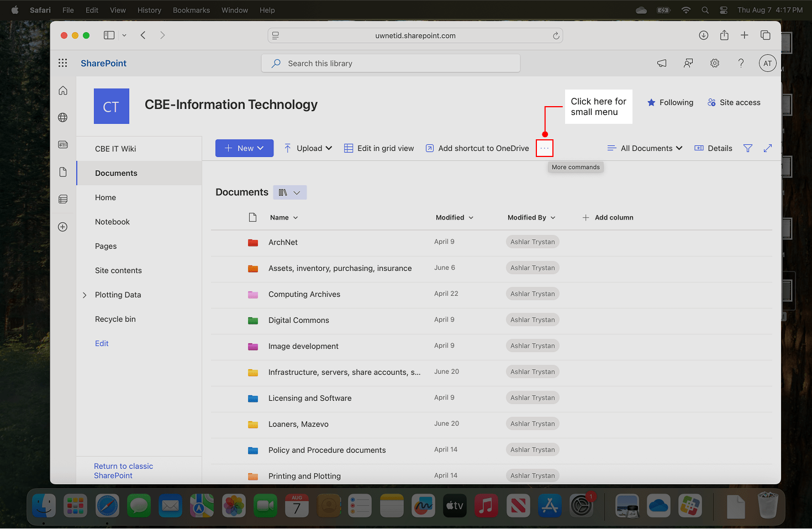Image resolution: width=812 pixels, height=529 pixels.
Task: Toggle Following star for this site
Action: 670,102
